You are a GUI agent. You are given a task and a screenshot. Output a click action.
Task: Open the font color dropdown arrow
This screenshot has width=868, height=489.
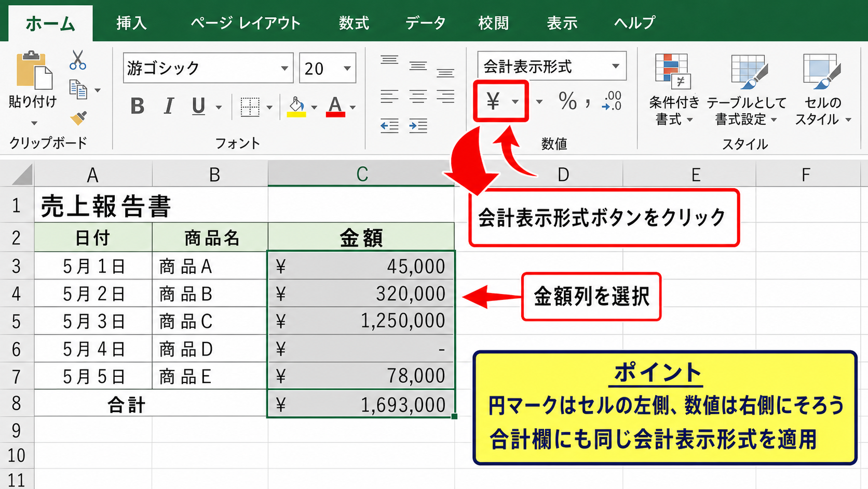point(353,108)
